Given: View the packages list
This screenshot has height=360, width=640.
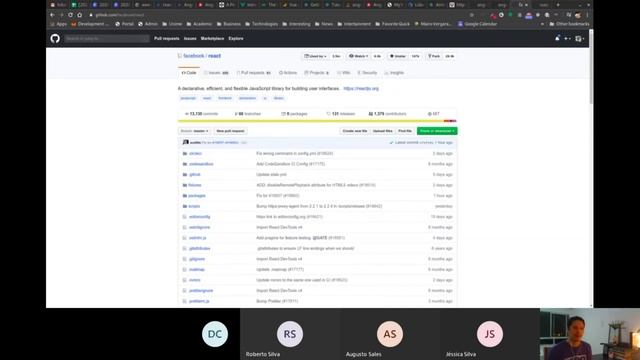Looking at the screenshot, I should [x=294, y=114].
